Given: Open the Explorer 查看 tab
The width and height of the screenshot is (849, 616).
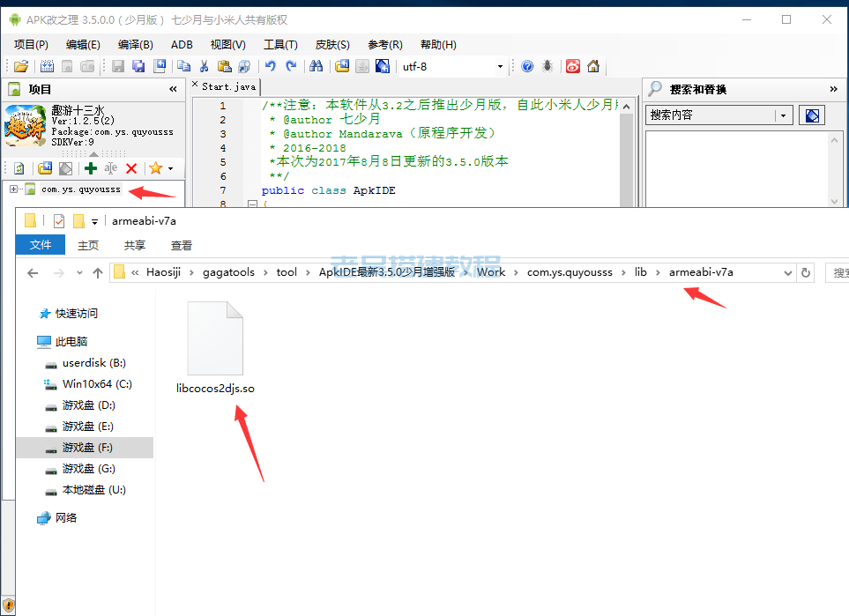Looking at the screenshot, I should (x=182, y=245).
